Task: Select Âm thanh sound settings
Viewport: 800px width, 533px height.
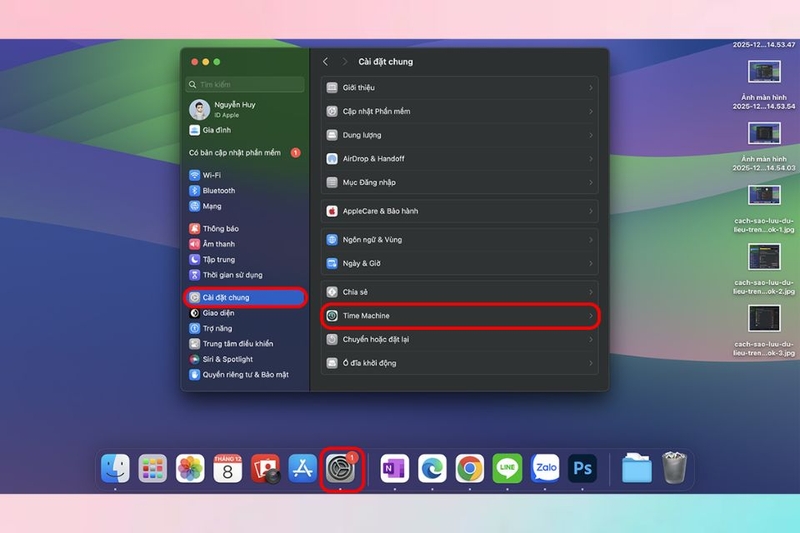Action: pos(246,244)
